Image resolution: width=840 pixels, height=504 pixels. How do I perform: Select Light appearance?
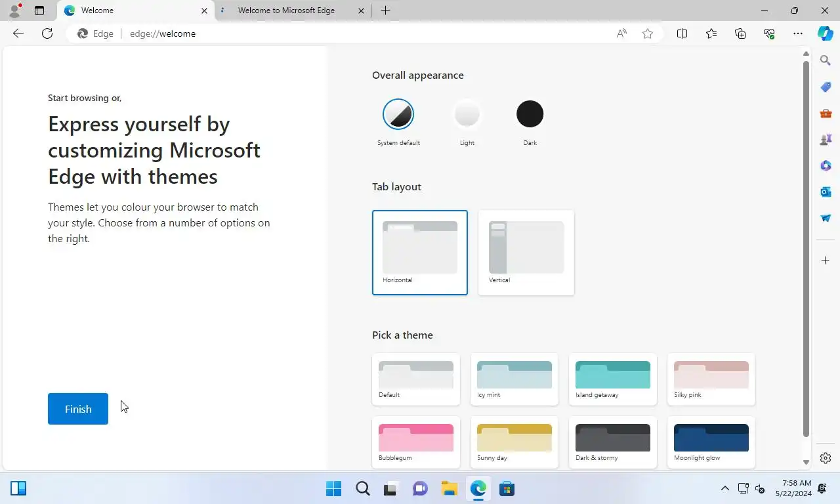tap(467, 114)
